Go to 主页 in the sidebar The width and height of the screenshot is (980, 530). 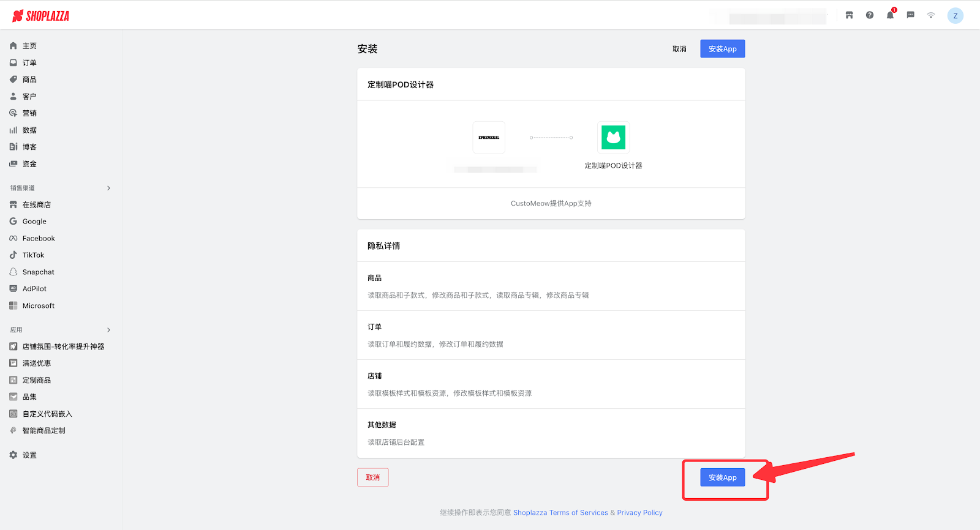[29, 46]
